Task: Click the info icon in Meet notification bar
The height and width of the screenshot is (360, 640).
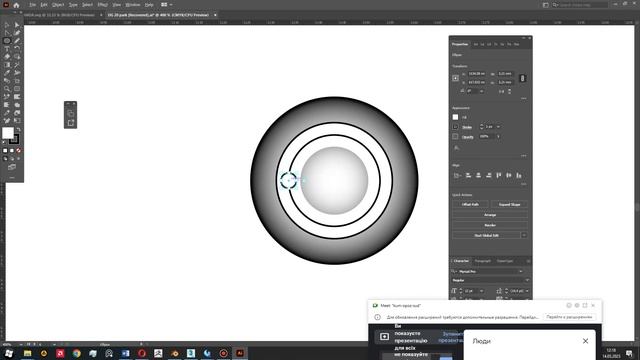Action: (378, 317)
